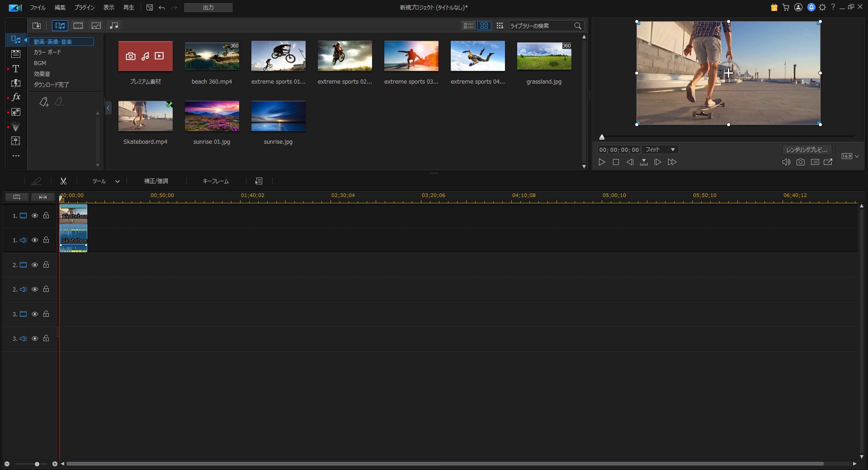
Task: Open the preview volume speaker icon
Action: (786, 162)
